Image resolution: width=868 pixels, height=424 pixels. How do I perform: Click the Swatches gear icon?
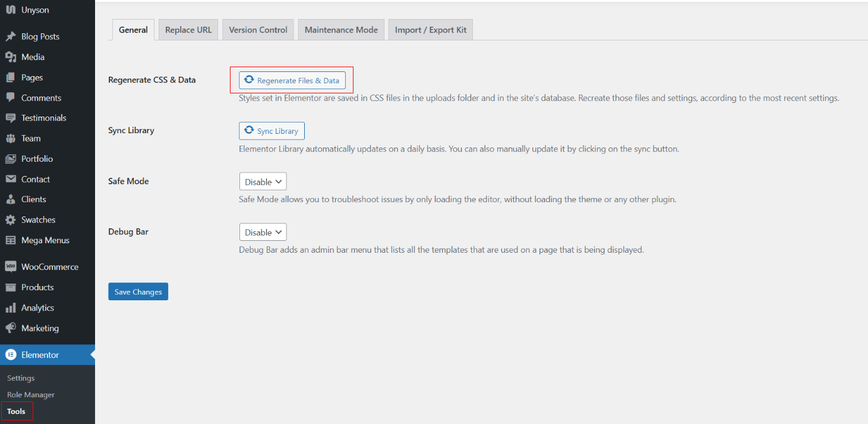pyautogui.click(x=10, y=220)
